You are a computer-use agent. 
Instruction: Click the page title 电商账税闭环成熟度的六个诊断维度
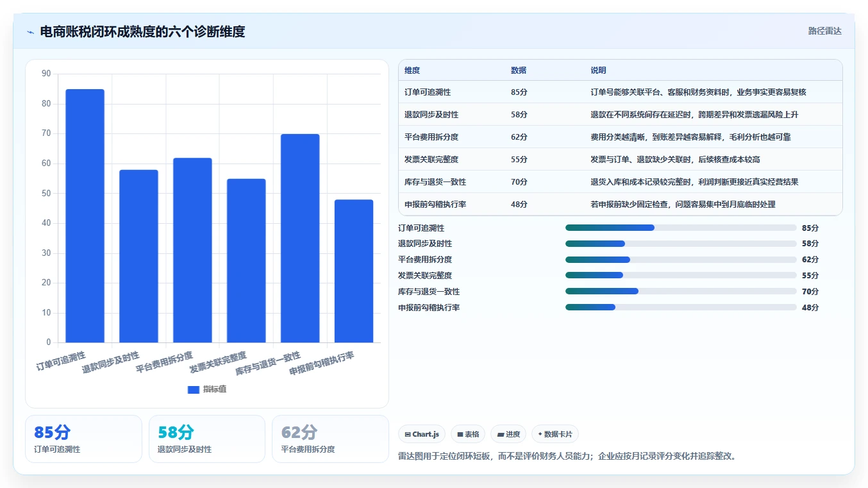point(142,31)
